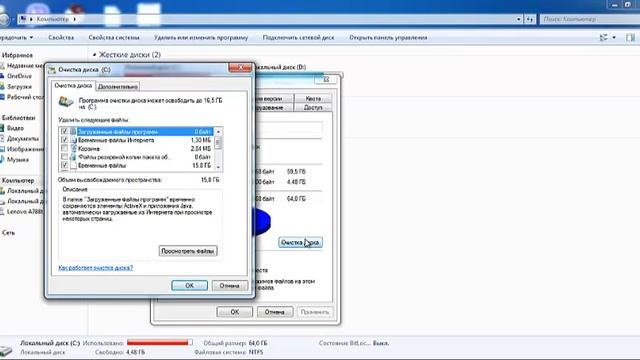Screen dimensions: 640x360
Task: Open Disk Cleanup title bar system icon
Action: click(52, 70)
